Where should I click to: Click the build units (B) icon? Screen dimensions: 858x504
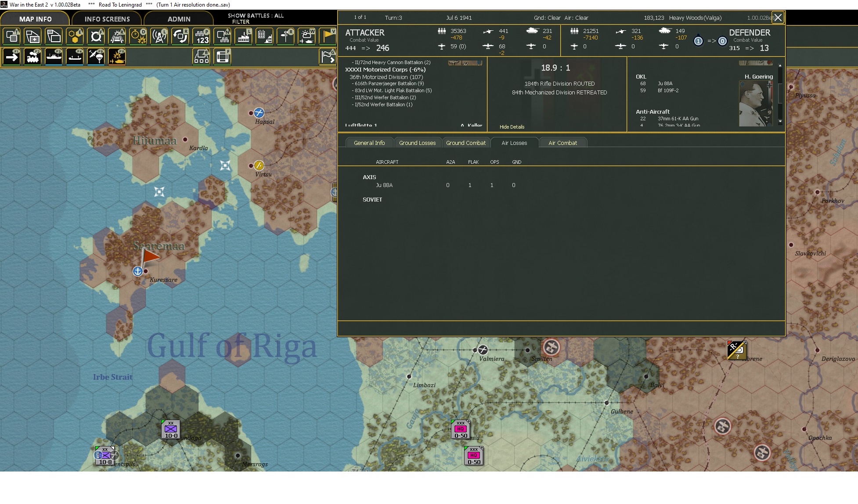click(202, 57)
